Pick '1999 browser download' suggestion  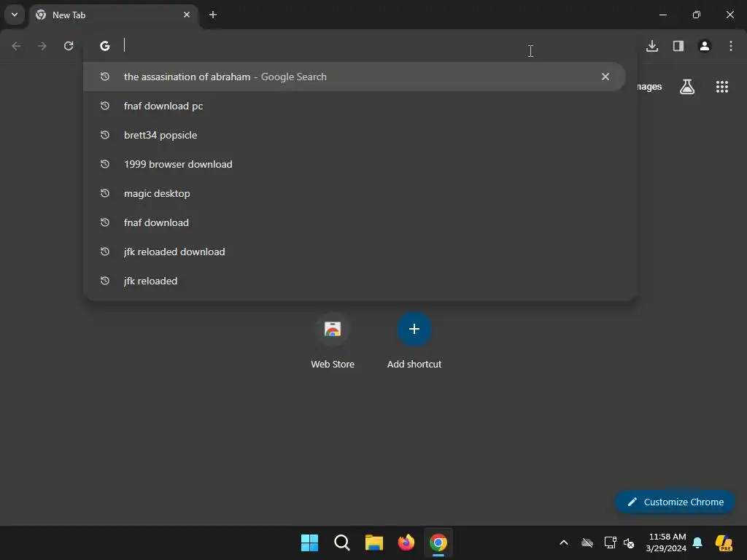(355, 164)
